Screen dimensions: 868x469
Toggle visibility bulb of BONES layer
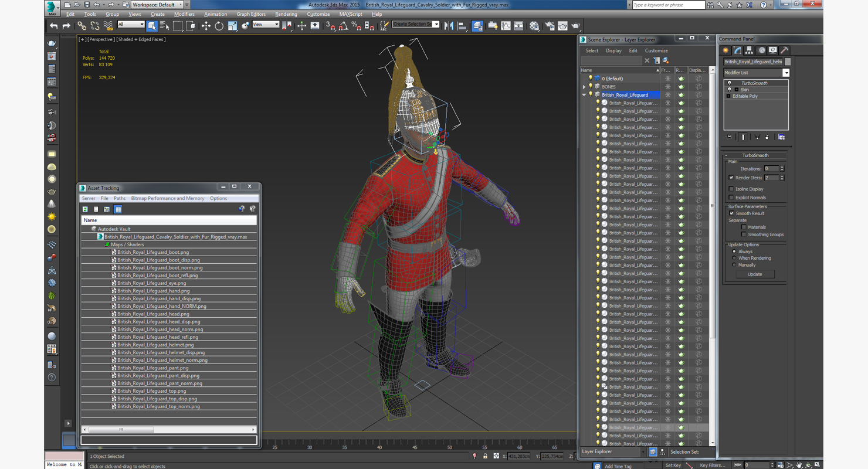tap(591, 87)
